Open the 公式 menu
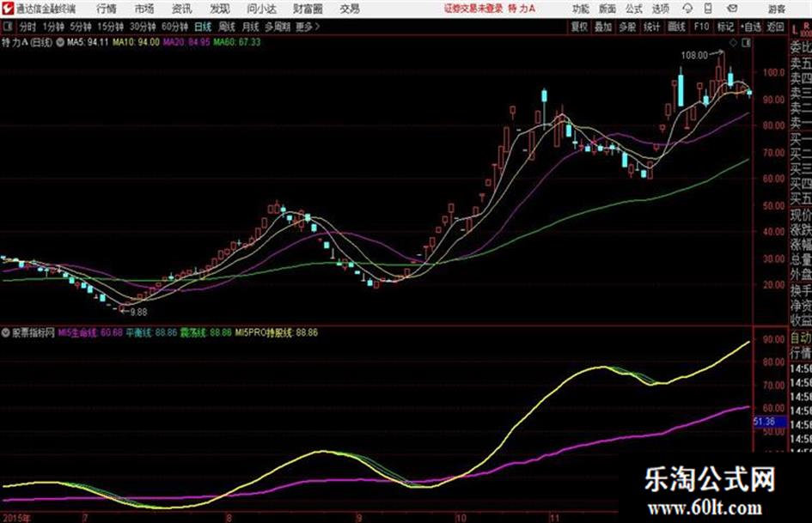 (x=634, y=9)
